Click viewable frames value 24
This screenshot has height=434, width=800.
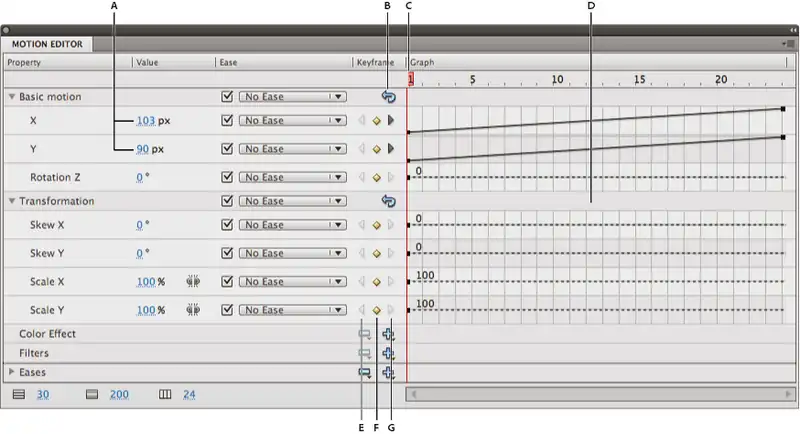coord(188,395)
